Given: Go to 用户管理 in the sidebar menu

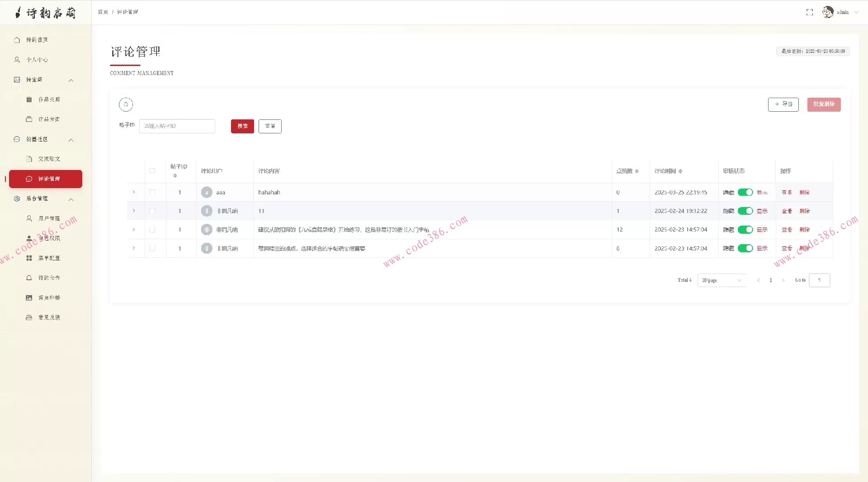Looking at the screenshot, I should (49, 218).
